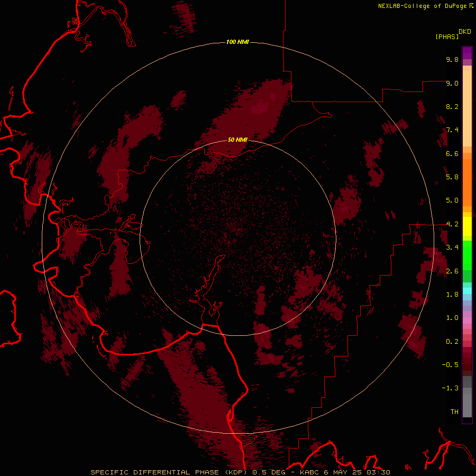Click the TH threshold label on scale

click(454, 412)
